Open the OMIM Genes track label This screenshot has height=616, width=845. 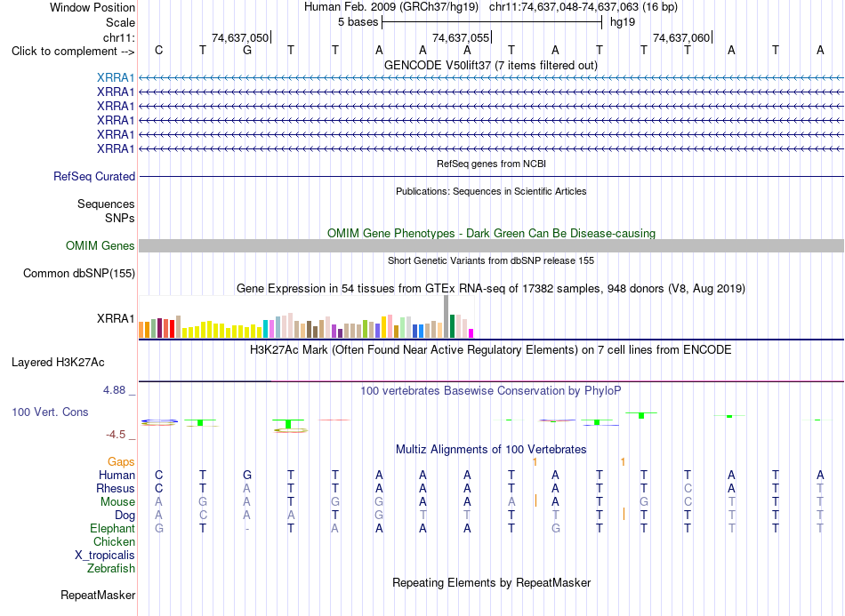tap(100, 245)
